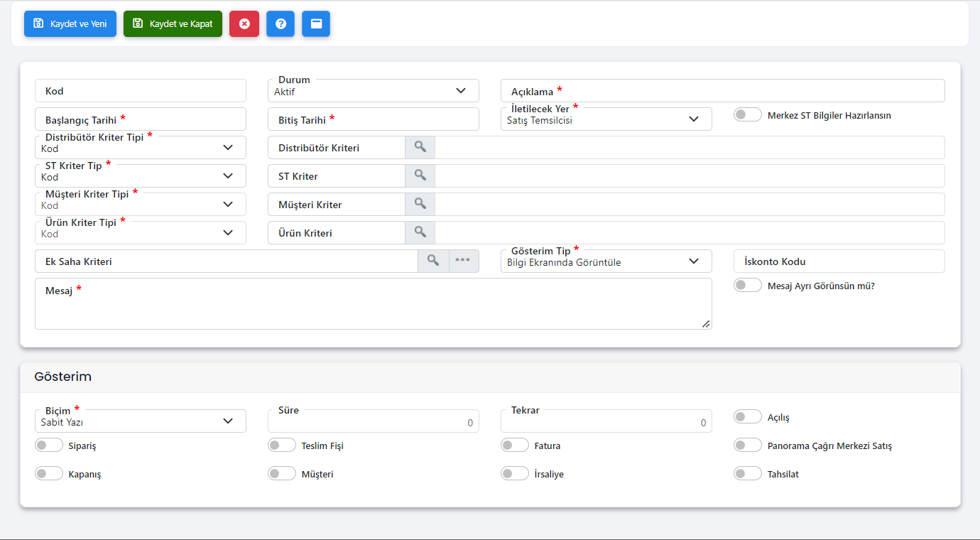This screenshot has width=980, height=540.
Task: Click the Başlangıç Tarihi field
Action: click(x=141, y=119)
